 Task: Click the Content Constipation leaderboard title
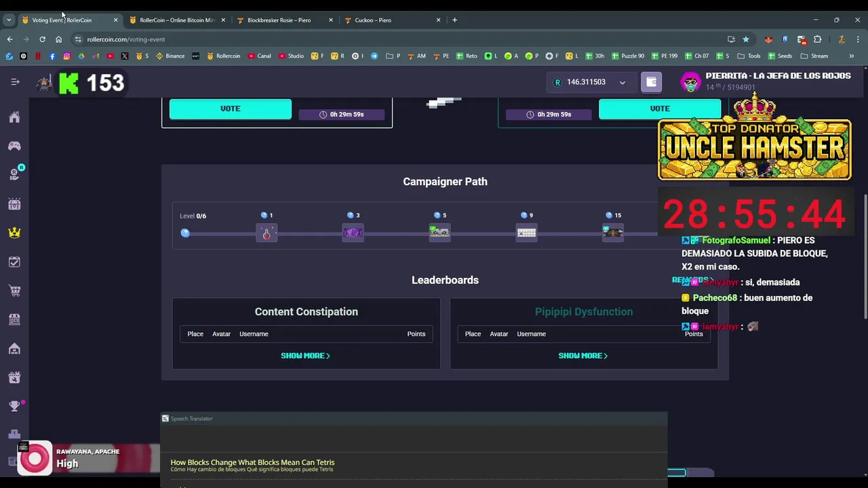pos(306,312)
